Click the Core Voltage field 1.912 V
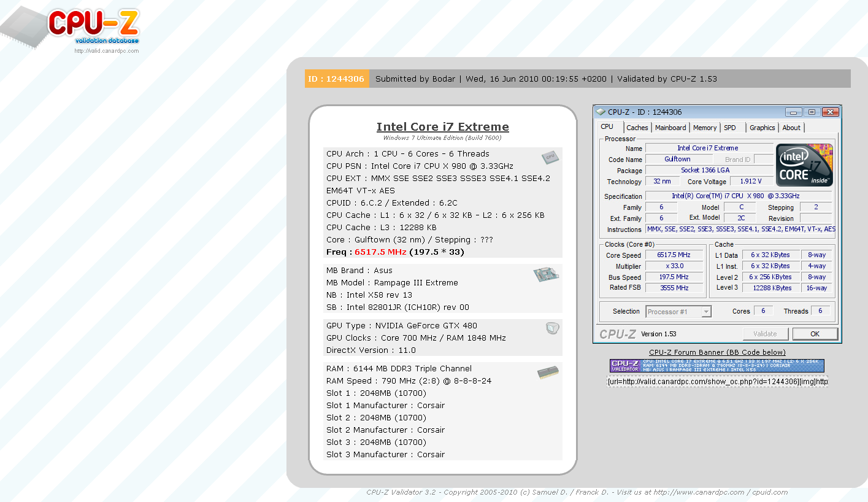The width and height of the screenshot is (868, 502). pos(751,181)
